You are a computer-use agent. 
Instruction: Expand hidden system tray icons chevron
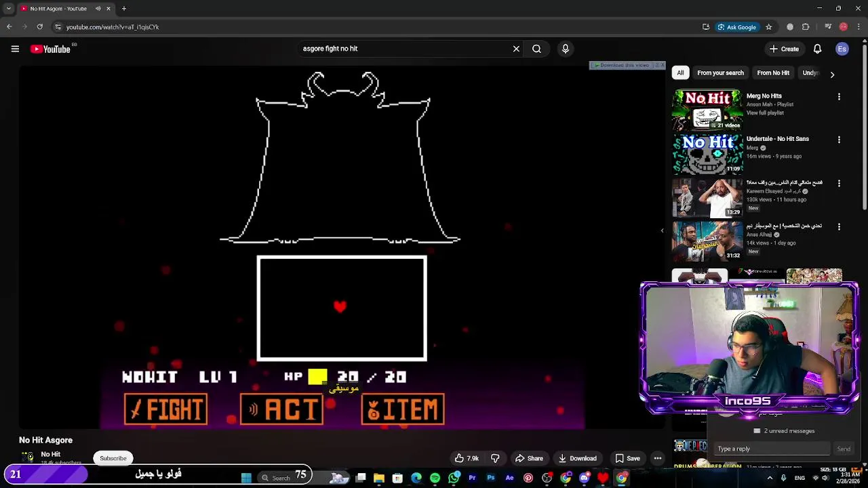click(x=770, y=478)
